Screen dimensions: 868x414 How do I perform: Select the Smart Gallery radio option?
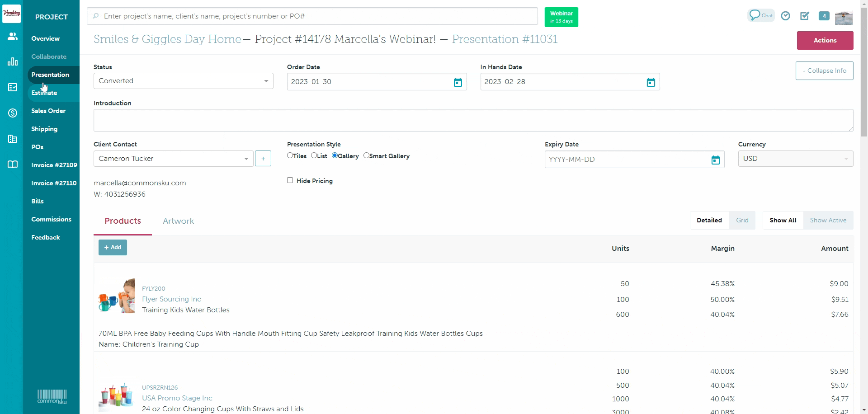(366, 155)
